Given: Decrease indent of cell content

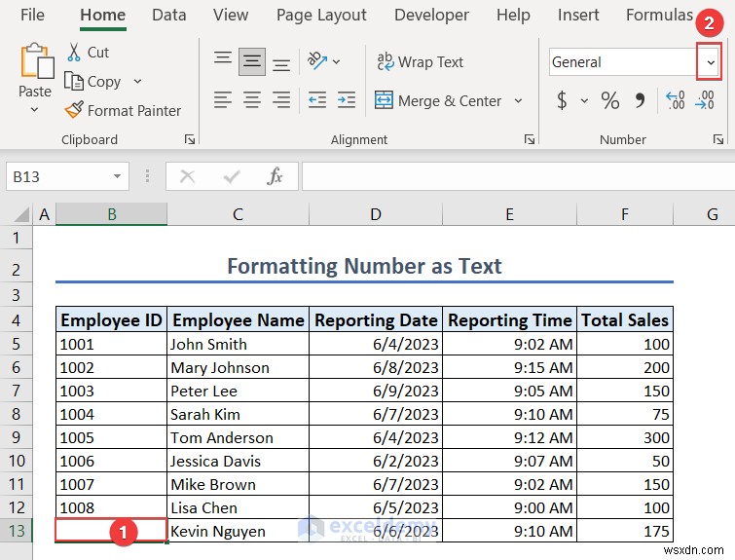Looking at the screenshot, I should (317, 100).
